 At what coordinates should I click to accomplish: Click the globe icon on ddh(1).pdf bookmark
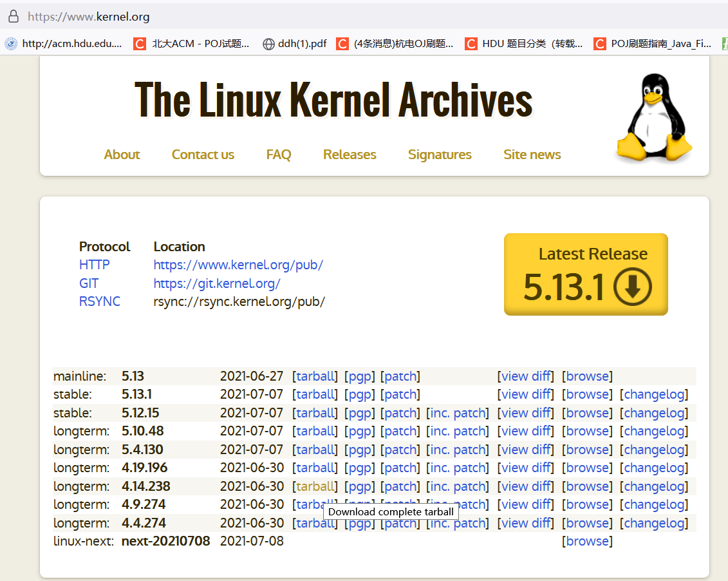[x=268, y=44]
